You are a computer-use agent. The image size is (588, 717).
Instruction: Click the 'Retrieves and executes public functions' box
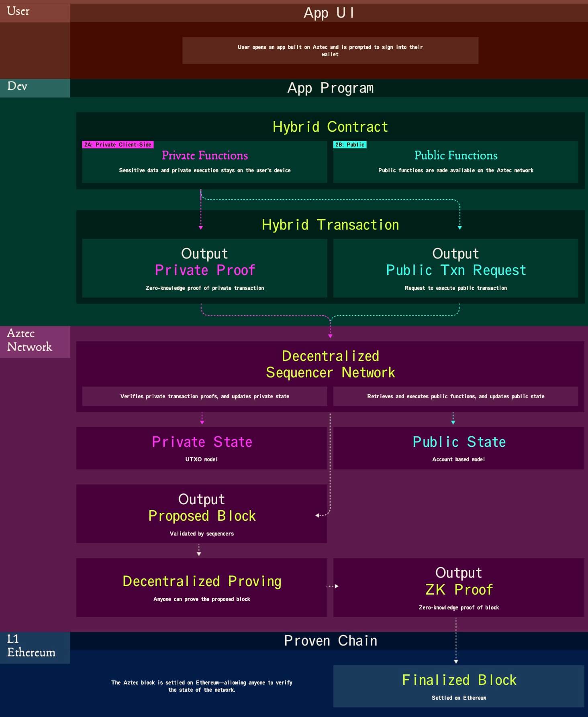pos(455,396)
